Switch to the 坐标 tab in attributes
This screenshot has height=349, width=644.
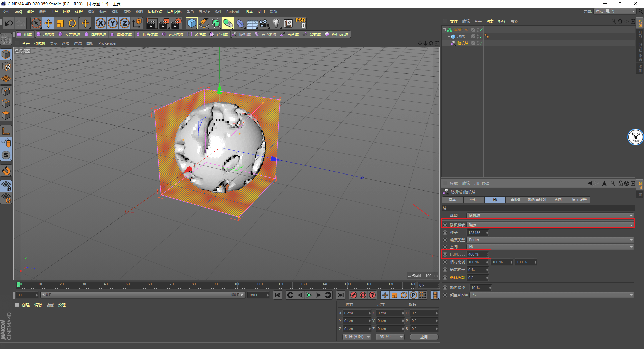pyautogui.click(x=473, y=200)
